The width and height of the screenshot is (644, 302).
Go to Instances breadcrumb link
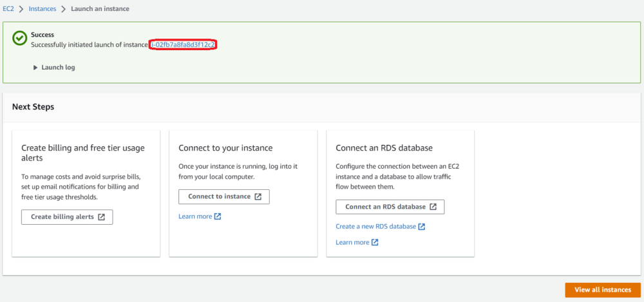pos(43,8)
